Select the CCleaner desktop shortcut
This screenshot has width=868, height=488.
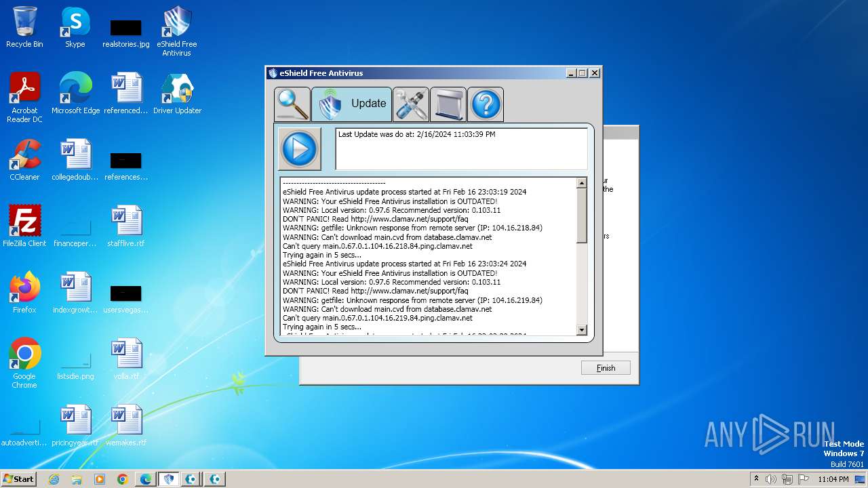24,160
